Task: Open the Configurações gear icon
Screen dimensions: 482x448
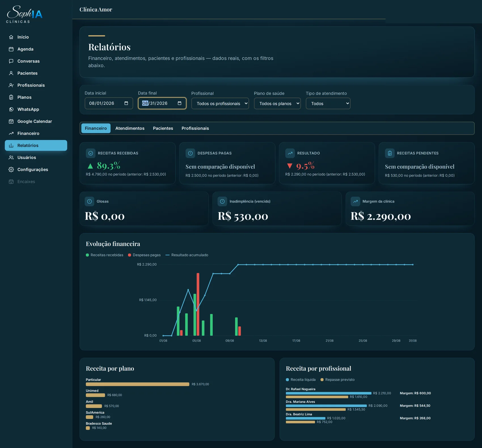Action: (x=11, y=169)
